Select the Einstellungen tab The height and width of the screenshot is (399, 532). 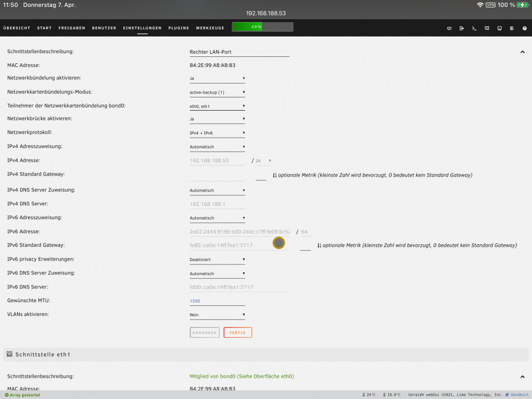[x=142, y=28]
